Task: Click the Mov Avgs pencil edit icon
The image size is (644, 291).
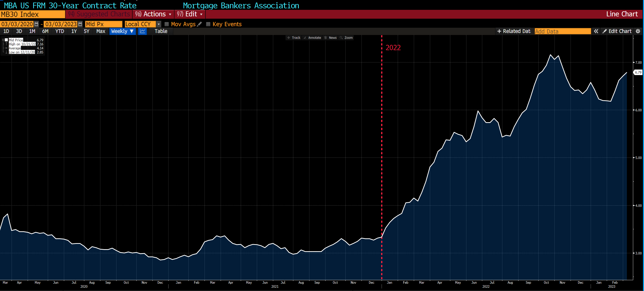Action: tap(199, 24)
